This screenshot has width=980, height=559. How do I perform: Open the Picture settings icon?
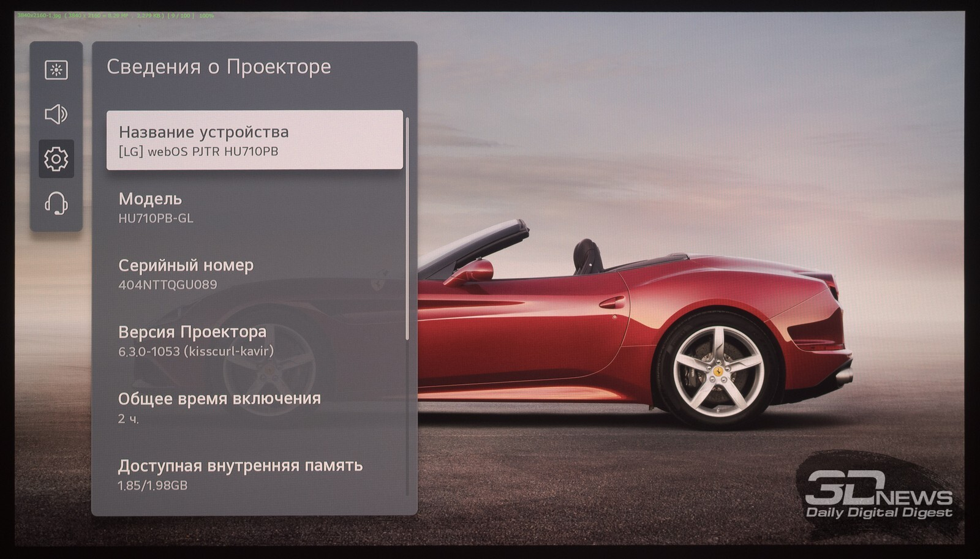click(x=56, y=70)
